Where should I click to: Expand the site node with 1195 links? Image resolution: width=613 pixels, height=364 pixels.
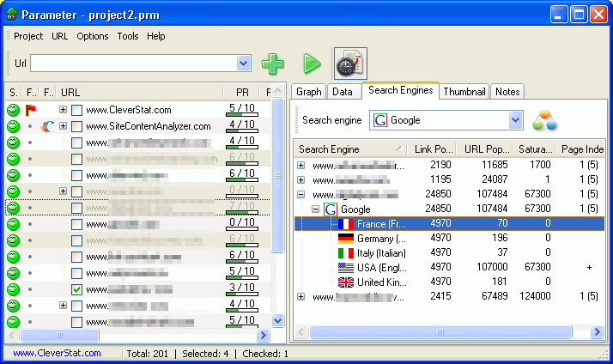[300, 179]
